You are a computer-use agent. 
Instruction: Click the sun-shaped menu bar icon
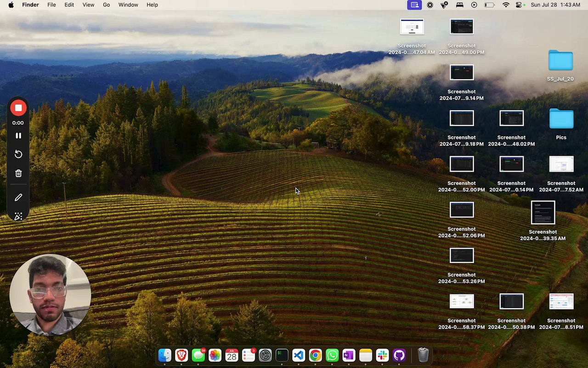tap(430, 5)
